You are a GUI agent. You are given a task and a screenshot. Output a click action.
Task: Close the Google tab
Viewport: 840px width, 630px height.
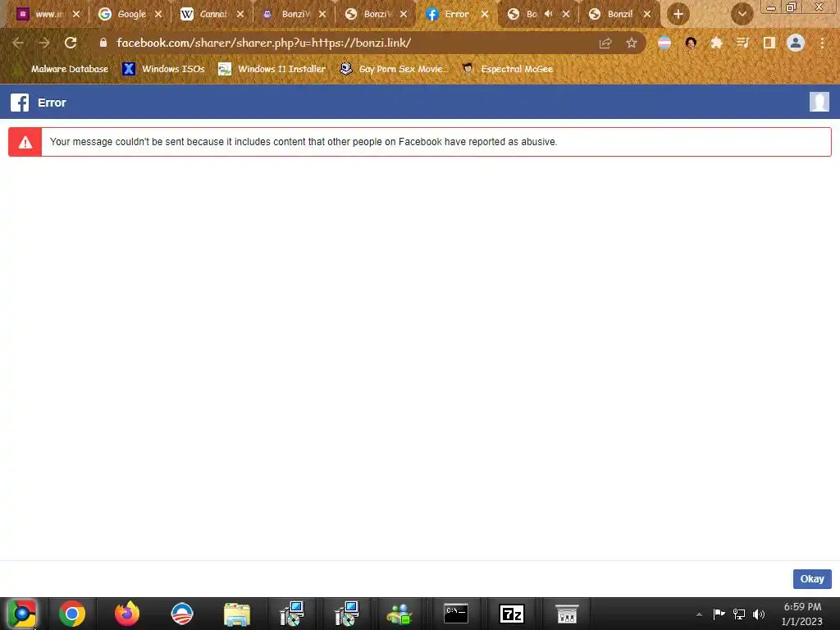(x=158, y=15)
